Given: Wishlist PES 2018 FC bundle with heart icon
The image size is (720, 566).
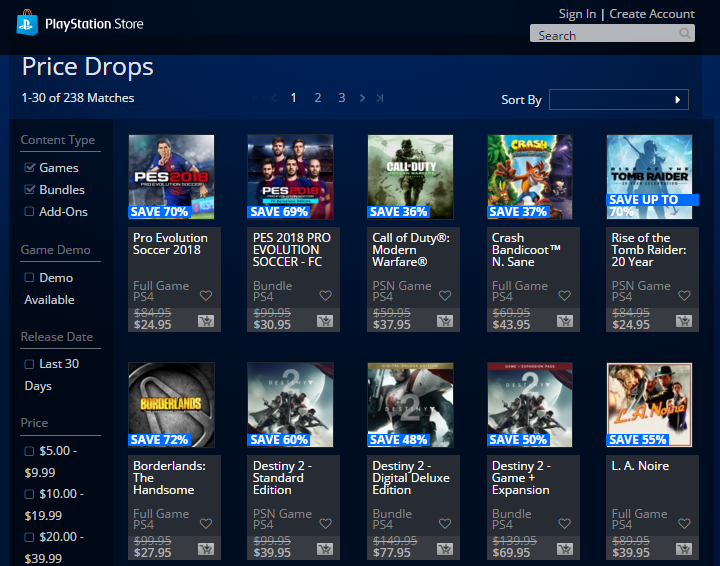Looking at the screenshot, I should click(326, 296).
